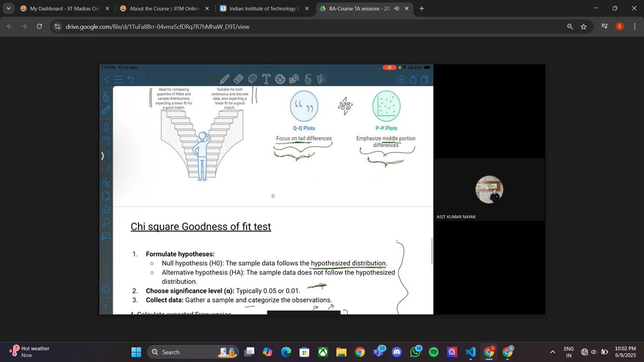Collapse the recorded sidebar with bottom left chevron
The image size is (644, 362).
[x=106, y=306]
